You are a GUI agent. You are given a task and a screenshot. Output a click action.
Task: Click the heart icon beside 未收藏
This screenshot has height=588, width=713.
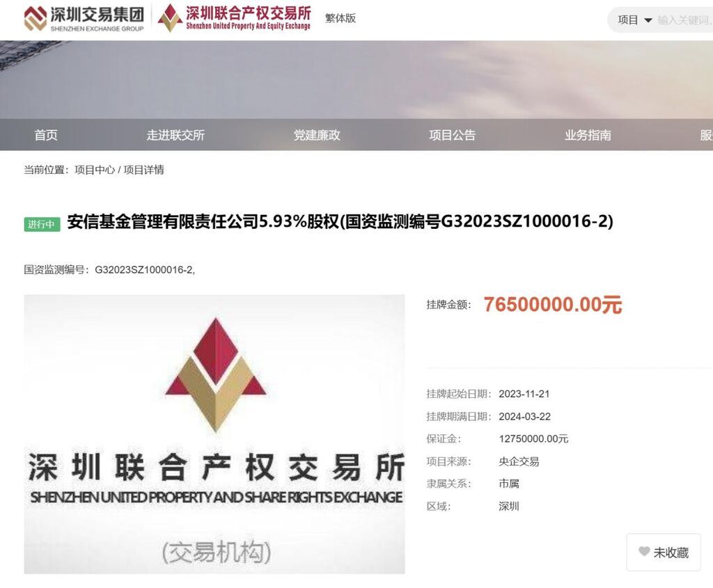[x=644, y=551]
